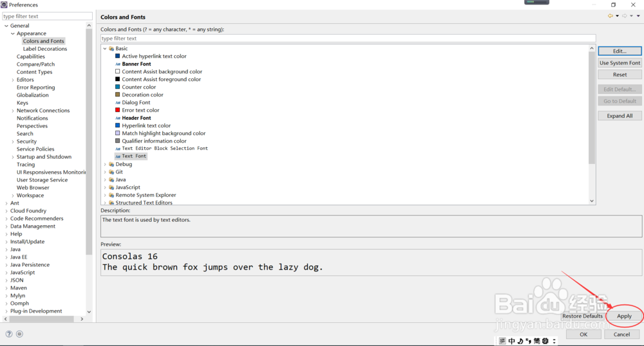Click the Remote System Explorer folder icon

[111, 195]
